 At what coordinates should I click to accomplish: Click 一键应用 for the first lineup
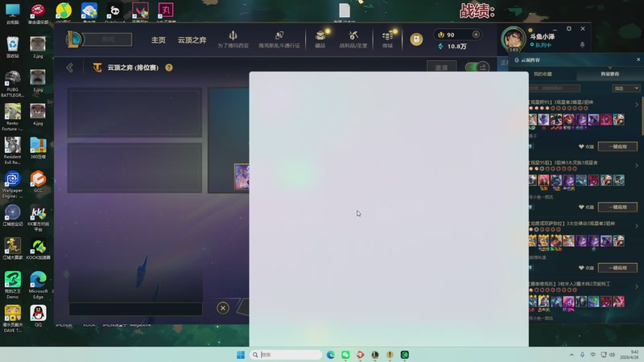[617, 146]
